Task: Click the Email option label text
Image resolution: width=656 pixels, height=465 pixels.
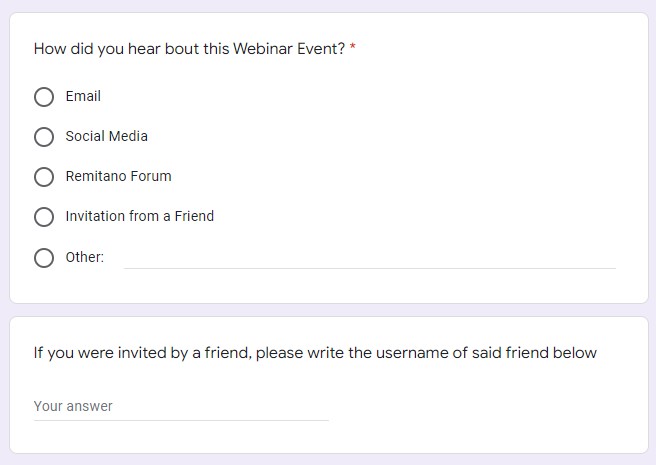Action: pyautogui.click(x=83, y=96)
